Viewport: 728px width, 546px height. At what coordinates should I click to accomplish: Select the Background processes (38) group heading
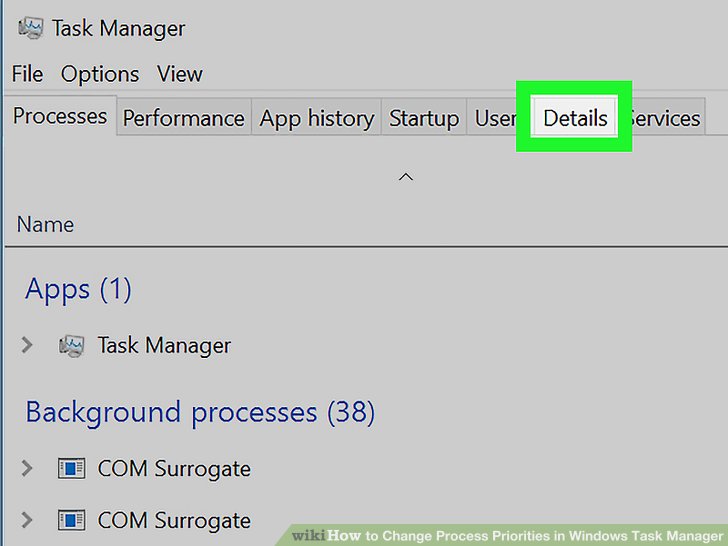click(200, 412)
